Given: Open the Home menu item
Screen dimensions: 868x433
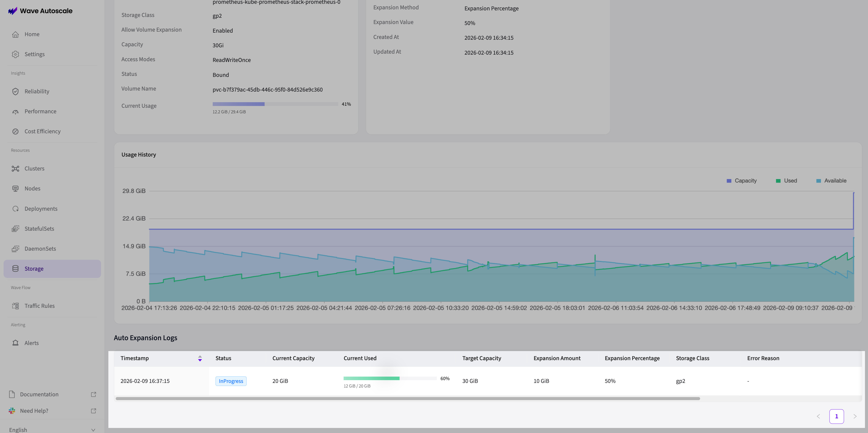Looking at the screenshot, I should [52, 34].
